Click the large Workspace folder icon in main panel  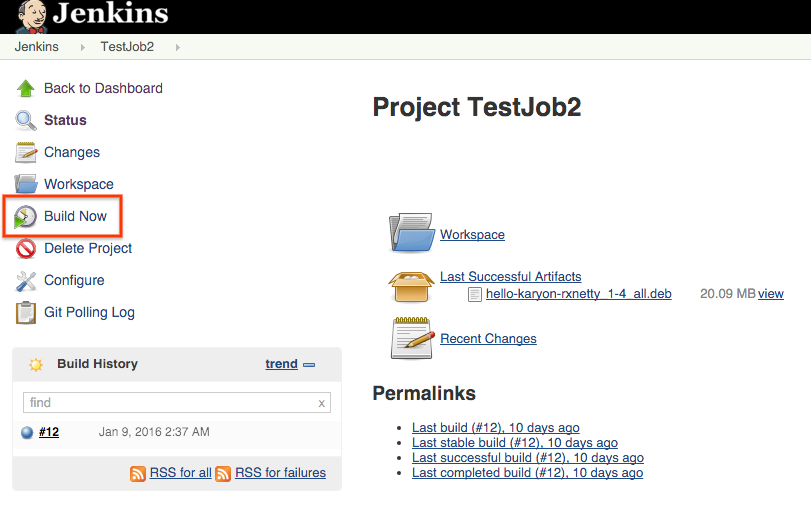click(412, 233)
